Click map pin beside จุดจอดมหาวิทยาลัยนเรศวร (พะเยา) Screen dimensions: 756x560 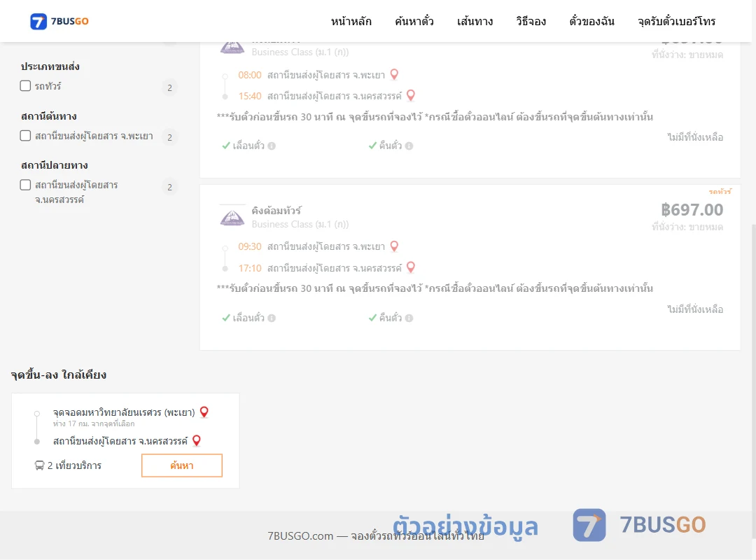(x=204, y=412)
